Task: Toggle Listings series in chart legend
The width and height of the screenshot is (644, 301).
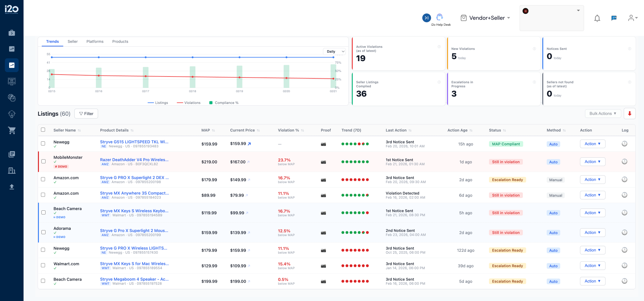Action: 158,103
